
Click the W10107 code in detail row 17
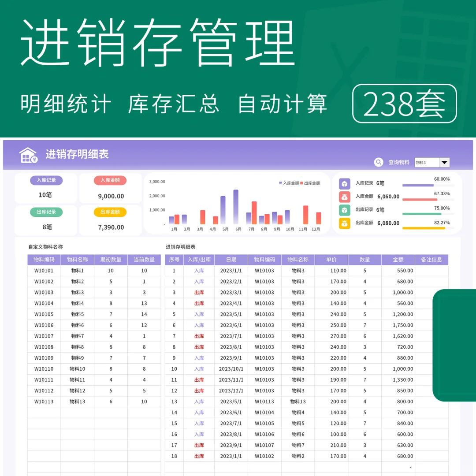pos(264,445)
